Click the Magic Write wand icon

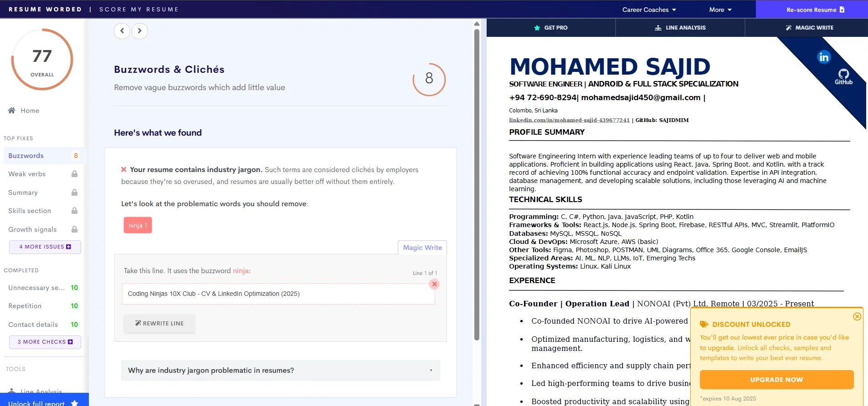[788, 28]
